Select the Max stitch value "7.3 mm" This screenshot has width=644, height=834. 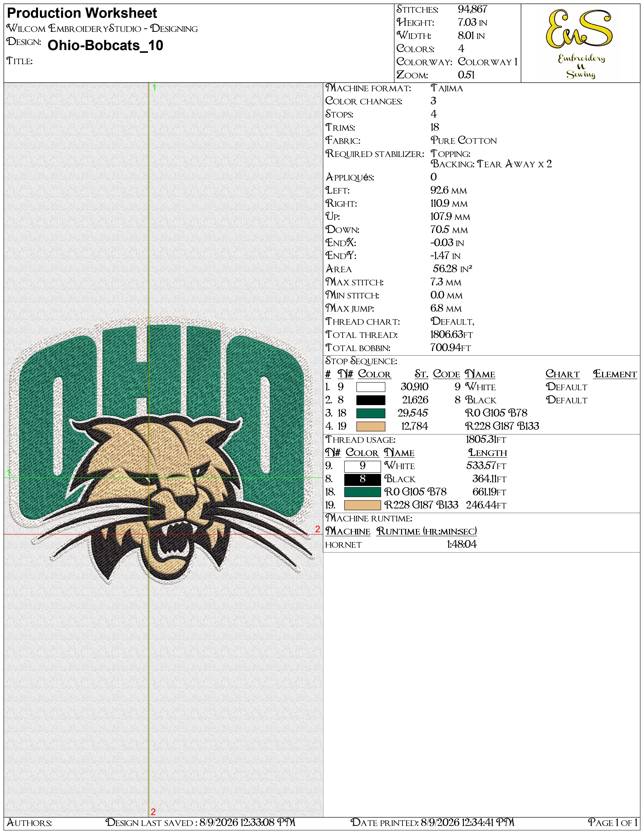click(446, 282)
